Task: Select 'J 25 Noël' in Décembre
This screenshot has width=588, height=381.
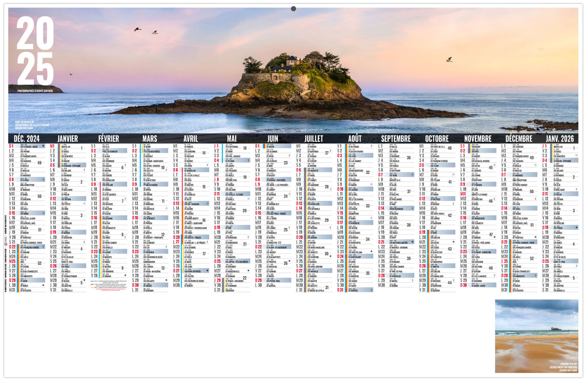Action: (x=519, y=261)
